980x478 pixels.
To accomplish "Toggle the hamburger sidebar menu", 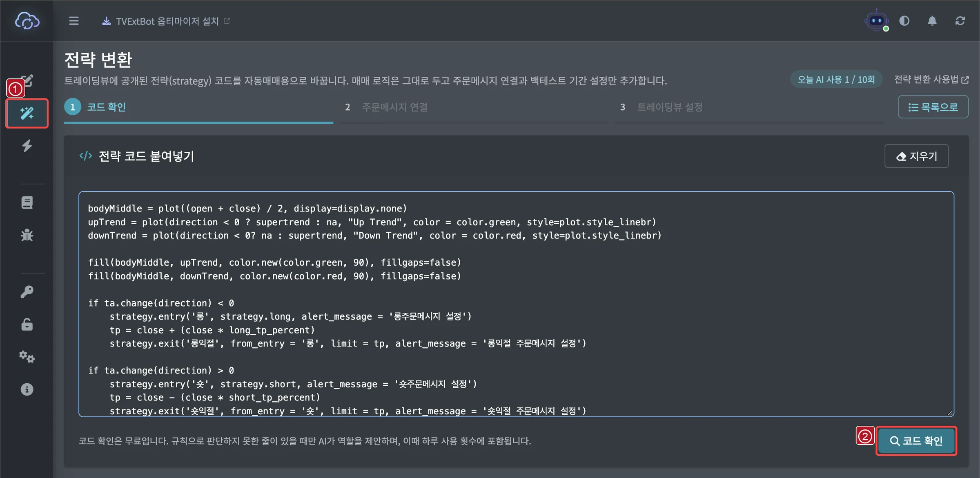I will coord(74,21).
